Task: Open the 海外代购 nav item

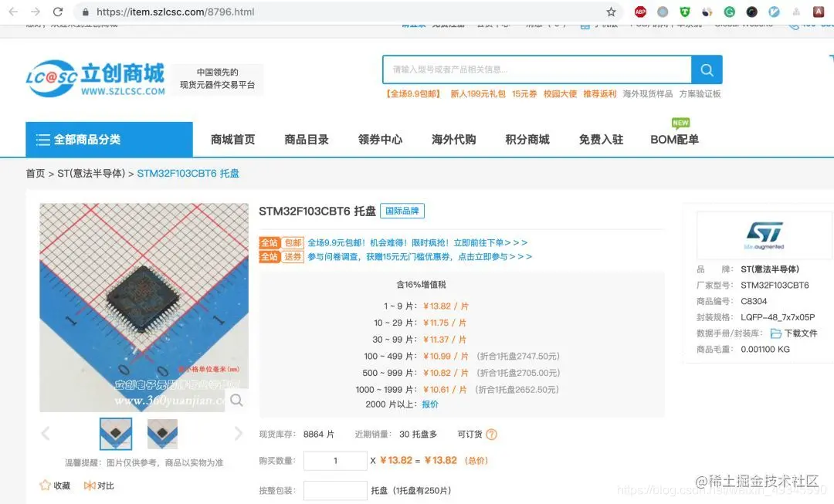Action: point(454,139)
